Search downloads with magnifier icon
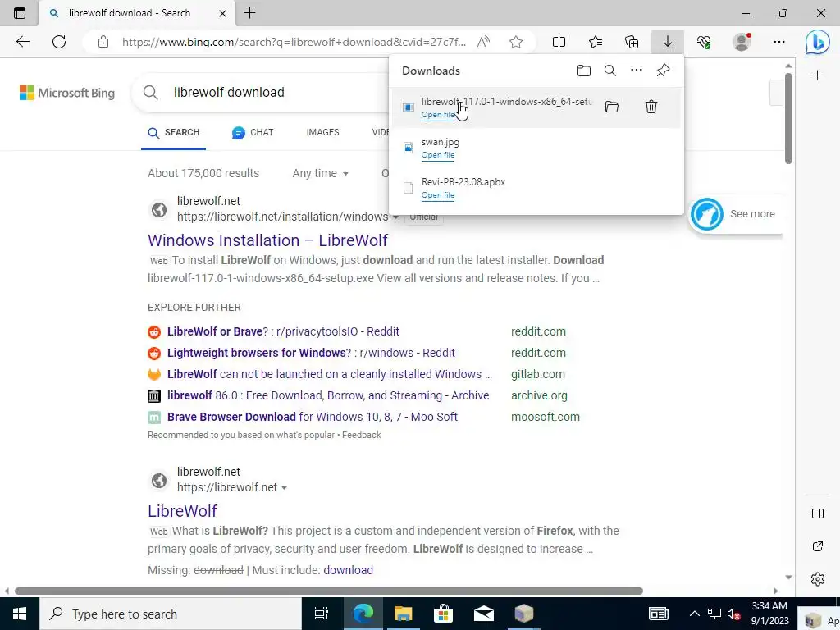840x630 pixels. click(610, 71)
